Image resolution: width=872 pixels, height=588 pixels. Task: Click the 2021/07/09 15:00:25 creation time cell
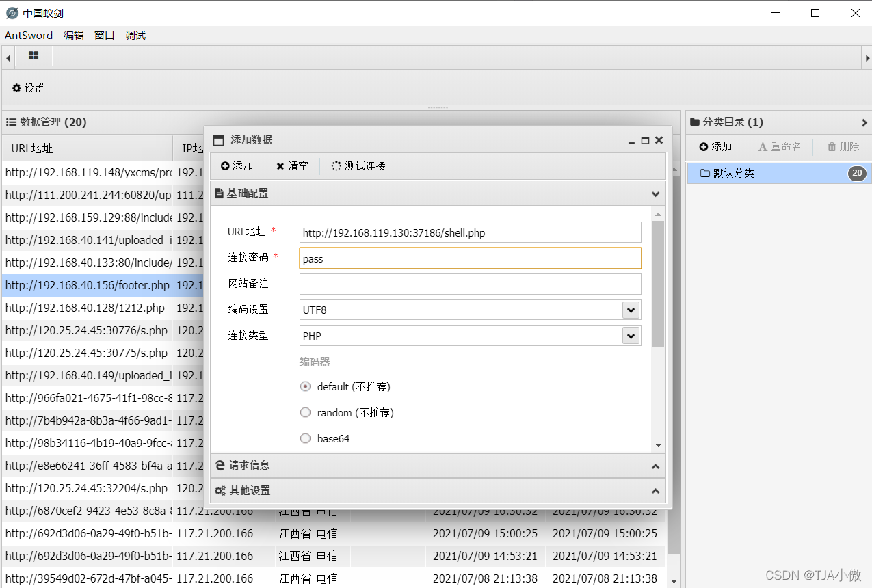(x=485, y=533)
